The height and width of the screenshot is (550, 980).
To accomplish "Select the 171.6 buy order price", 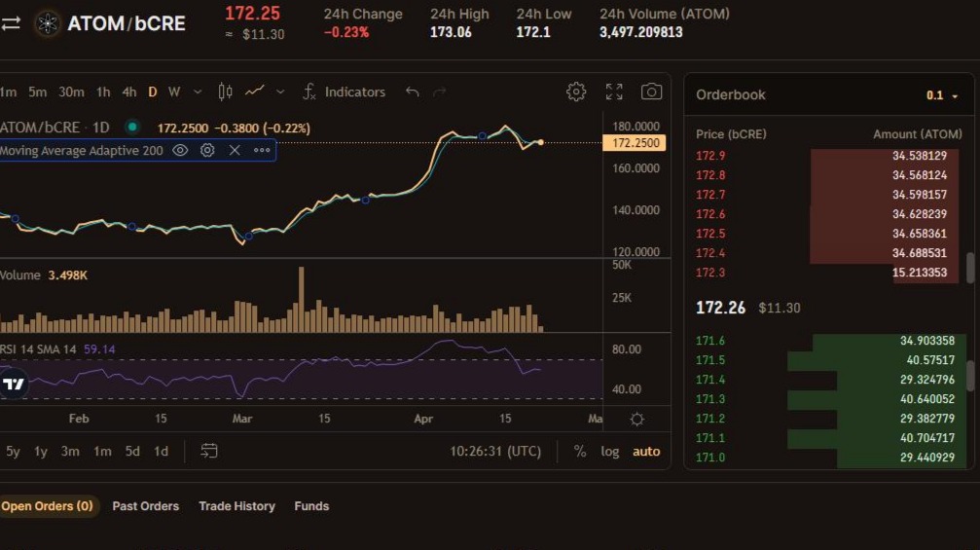I will [x=710, y=341].
